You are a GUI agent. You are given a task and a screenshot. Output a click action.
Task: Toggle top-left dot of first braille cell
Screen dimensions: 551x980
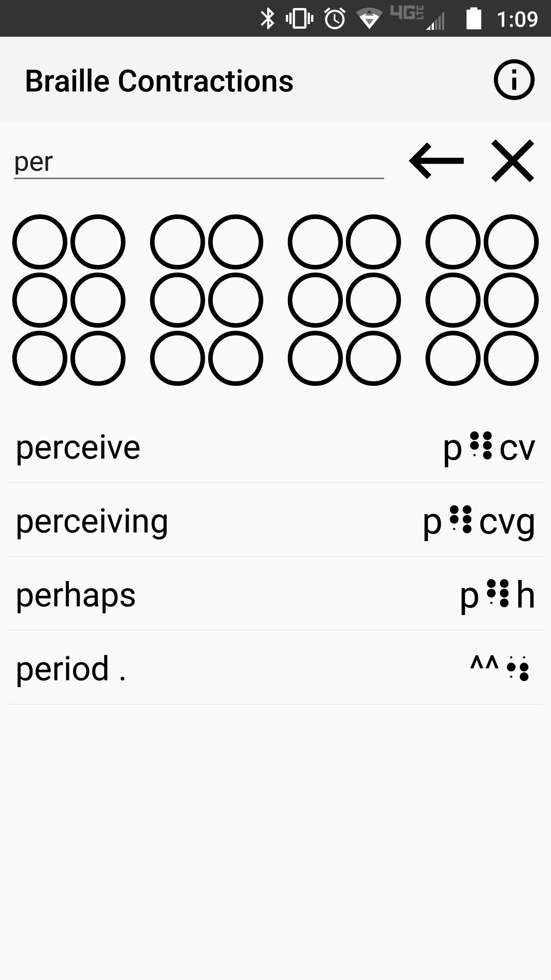pos(40,242)
